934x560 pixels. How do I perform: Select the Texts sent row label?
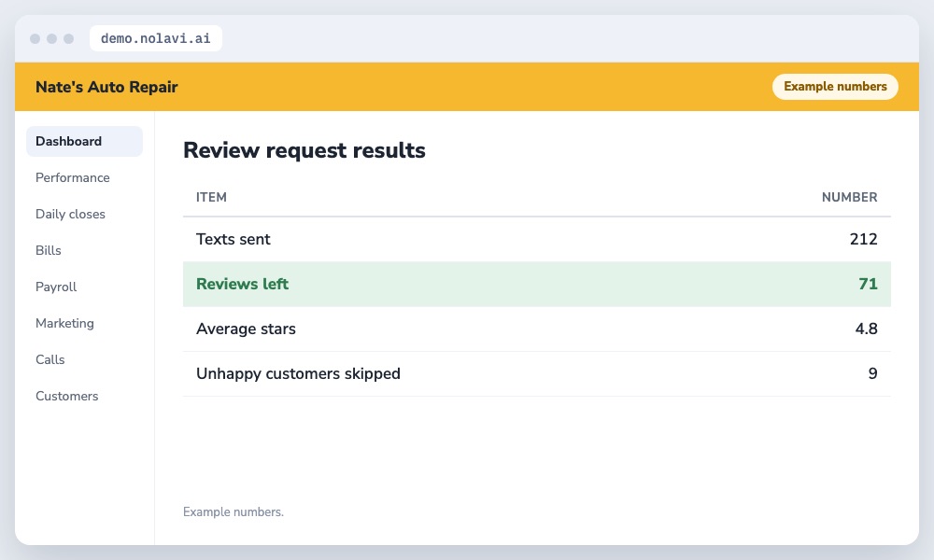click(x=233, y=239)
